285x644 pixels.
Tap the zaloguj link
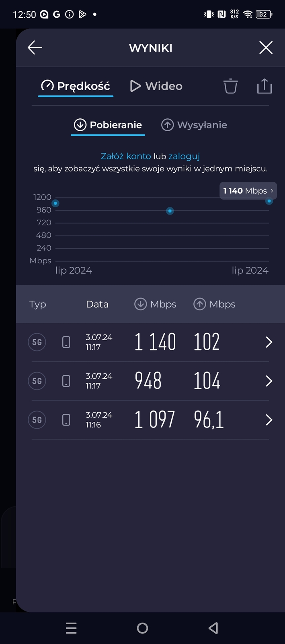pyautogui.click(x=184, y=156)
